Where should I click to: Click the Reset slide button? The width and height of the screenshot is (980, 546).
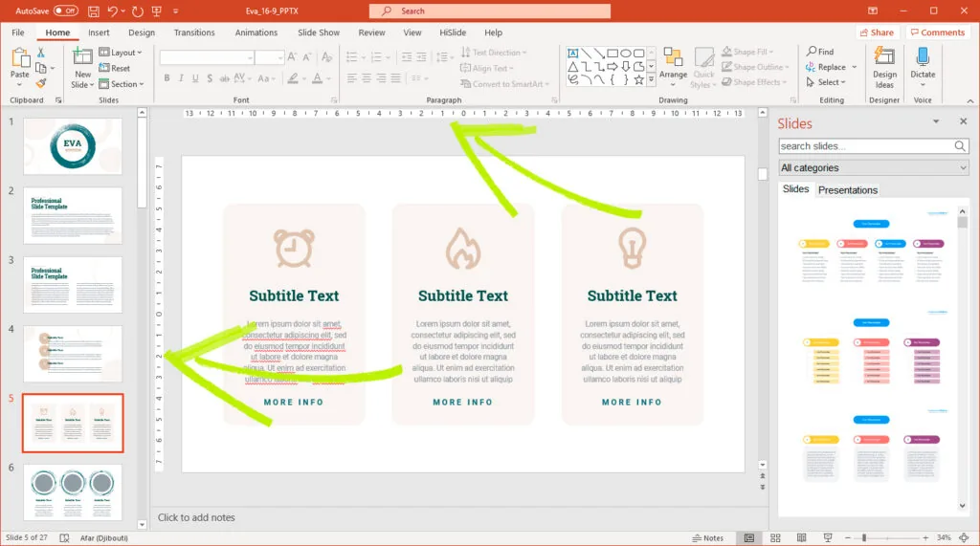[x=115, y=68]
